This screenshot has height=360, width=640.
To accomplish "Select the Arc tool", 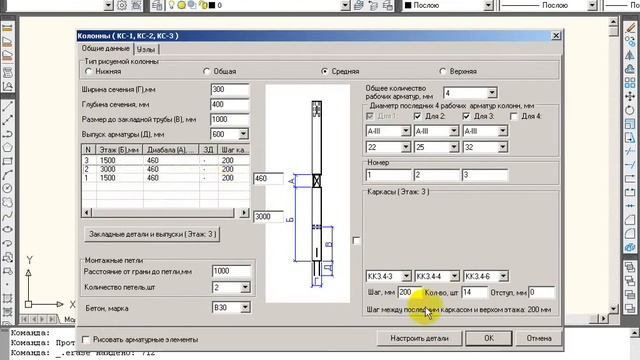I will (x=7, y=175).
